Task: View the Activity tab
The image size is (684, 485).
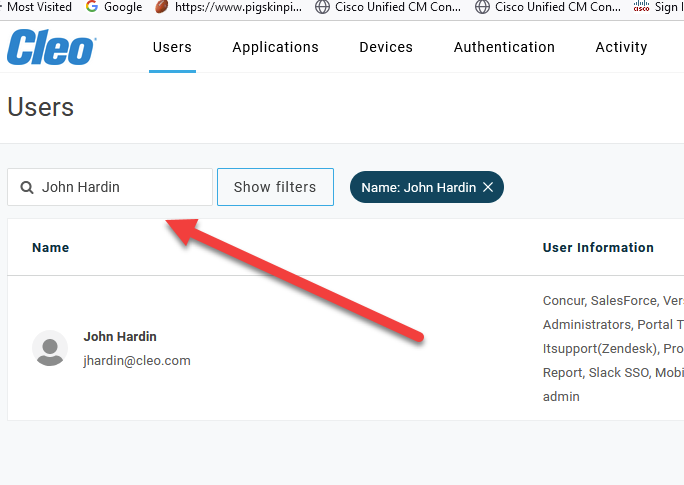Action: pos(621,47)
